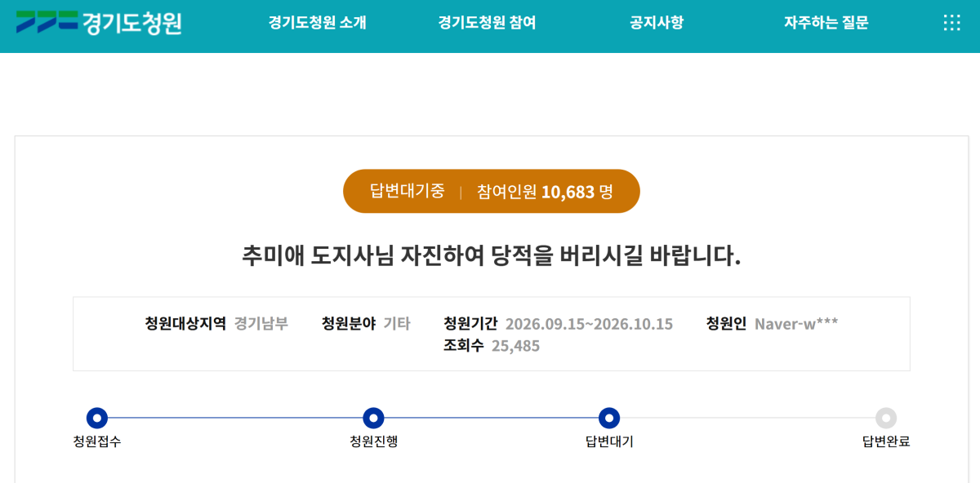Click the view count 25,485
This screenshot has height=483, width=980.
click(x=515, y=346)
